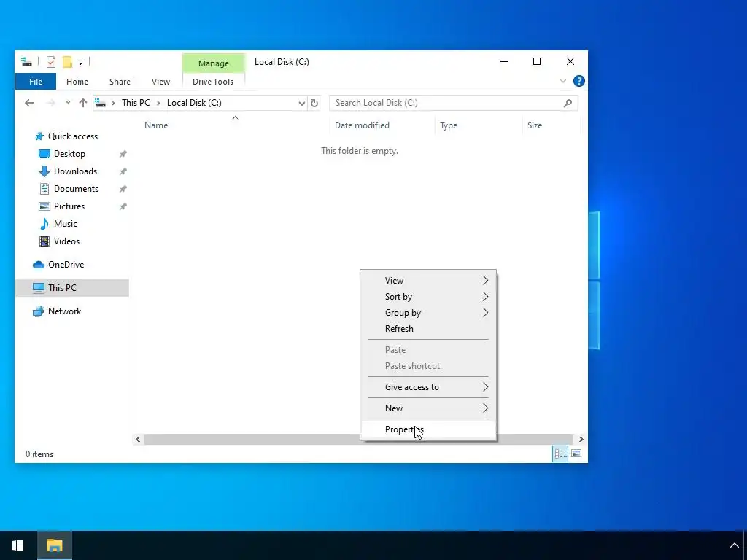
Task: Open the Drive Tools tab
Action: tap(213, 82)
